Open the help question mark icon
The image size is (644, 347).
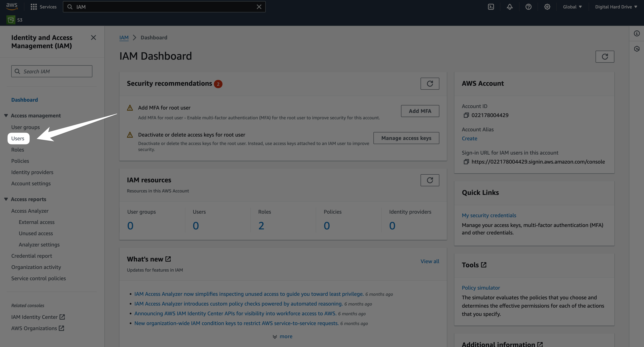(528, 7)
